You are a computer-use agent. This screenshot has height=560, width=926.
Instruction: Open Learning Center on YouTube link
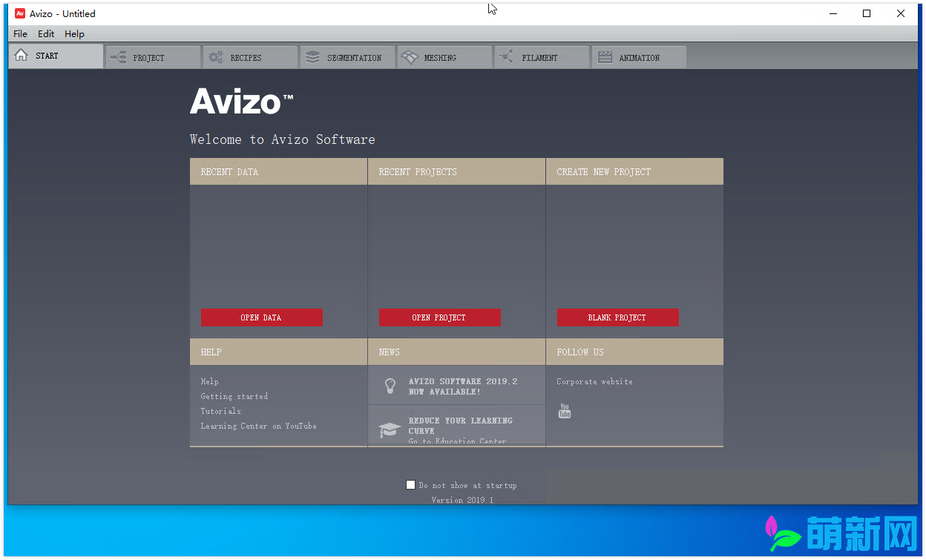coord(259,426)
